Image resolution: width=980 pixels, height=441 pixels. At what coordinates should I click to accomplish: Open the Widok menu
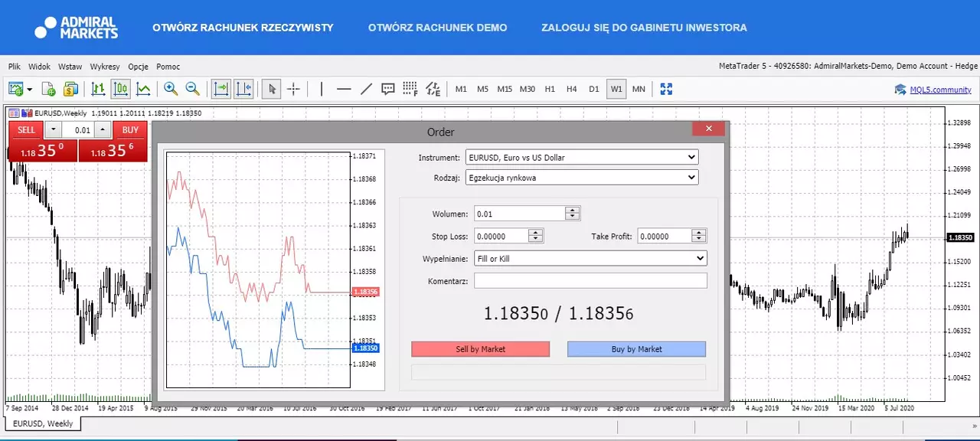[40, 67]
